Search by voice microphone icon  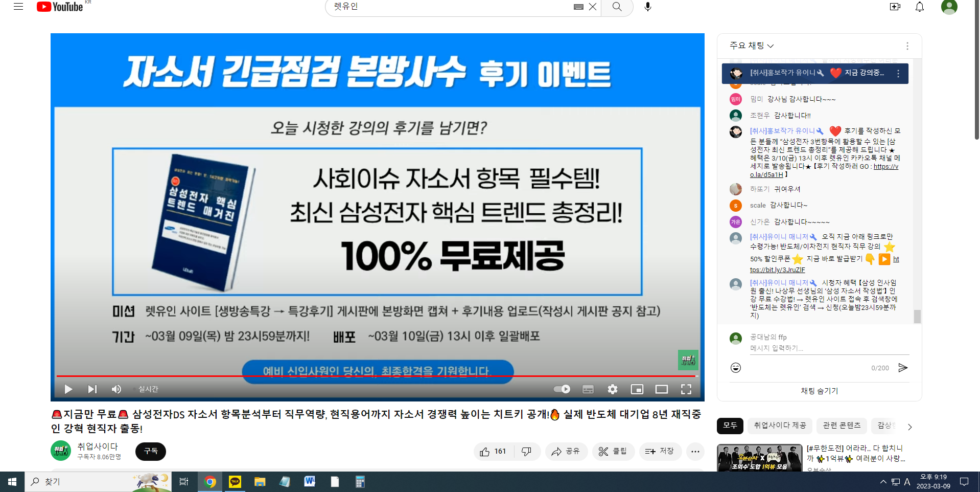point(647,7)
